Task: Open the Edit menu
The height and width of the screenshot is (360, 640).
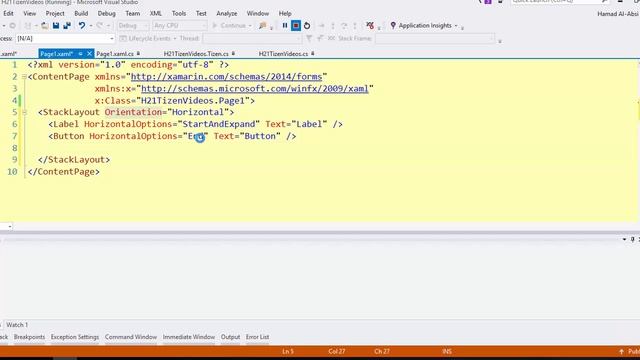Action: tap(8, 13)
